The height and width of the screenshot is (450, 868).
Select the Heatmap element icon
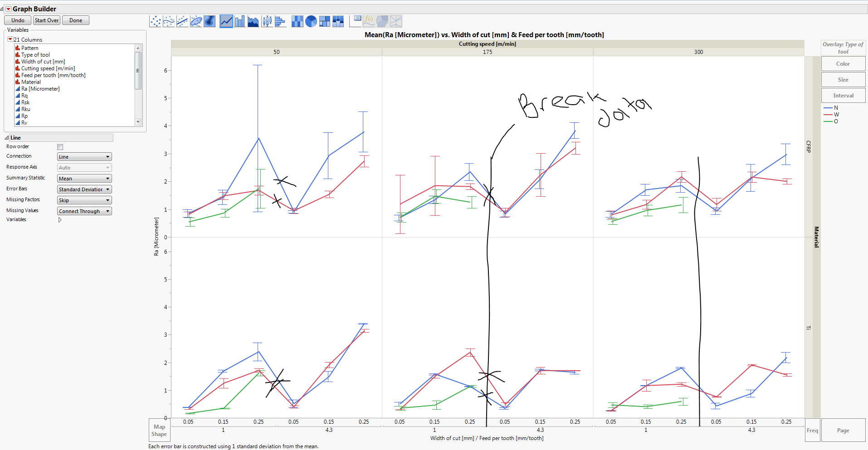click(297, 21)
